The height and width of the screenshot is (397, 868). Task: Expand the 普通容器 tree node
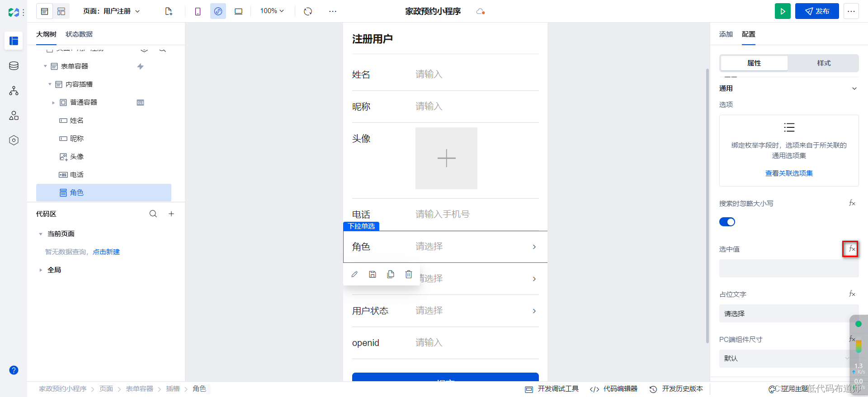53,103
